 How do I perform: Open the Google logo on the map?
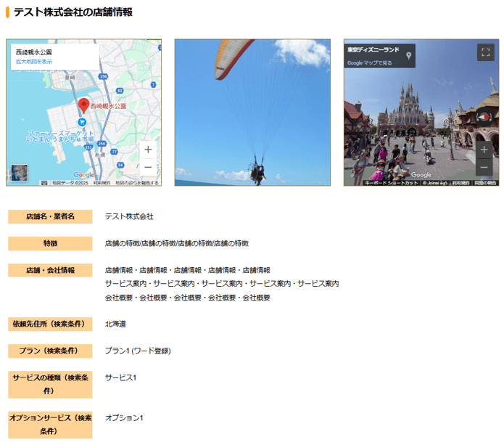tap(83, 175)
